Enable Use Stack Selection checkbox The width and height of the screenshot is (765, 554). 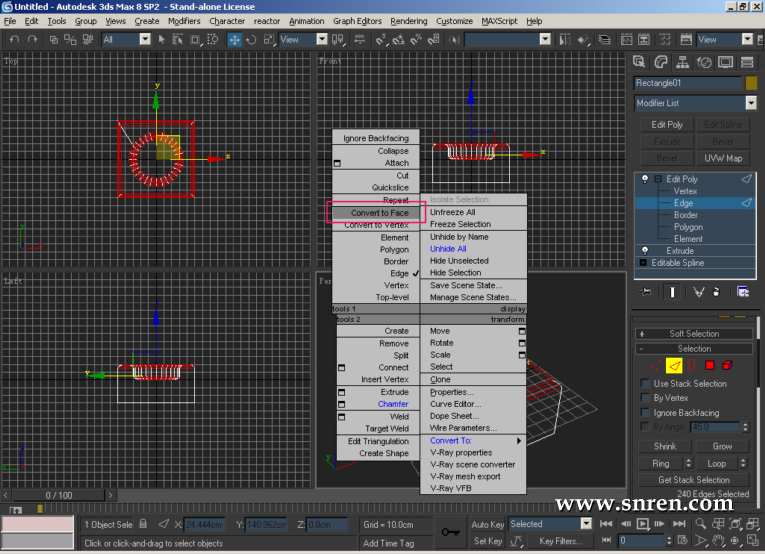pos(646,384)
